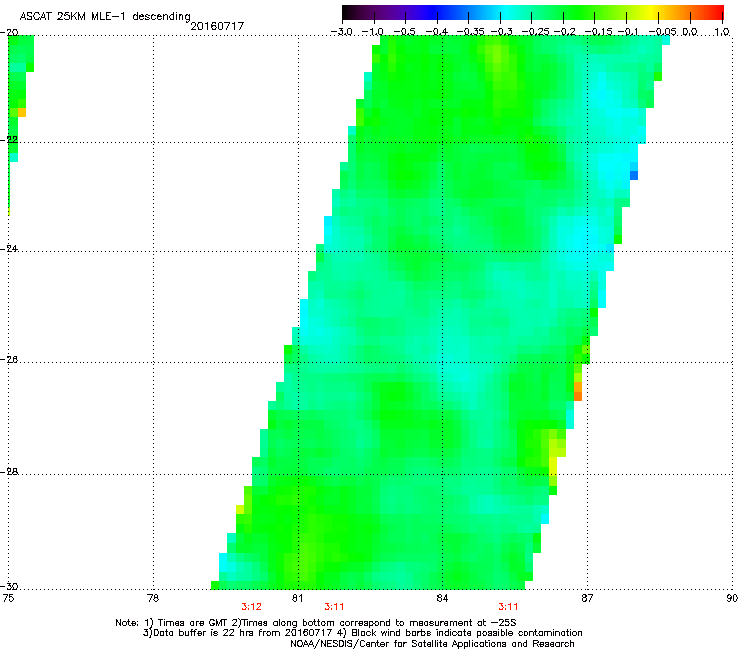Click the dark blue data cell near longitude 88

click(634, 175)
